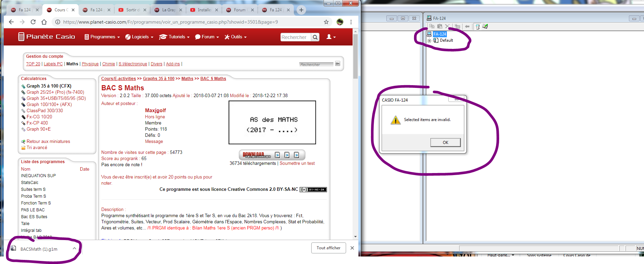Open Tri avancé link
The height and width of the screenshot is (264, 644).
click(x=37, y=147)
